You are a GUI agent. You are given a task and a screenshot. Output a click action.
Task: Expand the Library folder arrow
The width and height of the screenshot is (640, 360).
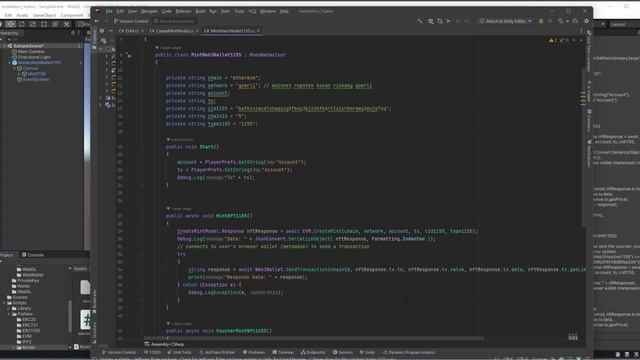click(x=9, y=309)
